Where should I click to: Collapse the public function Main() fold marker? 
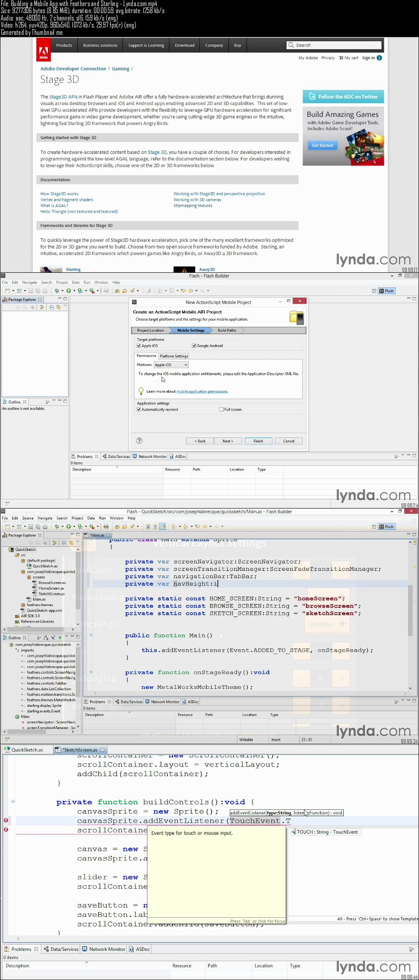pyautogui.click(x=91, y=635)
